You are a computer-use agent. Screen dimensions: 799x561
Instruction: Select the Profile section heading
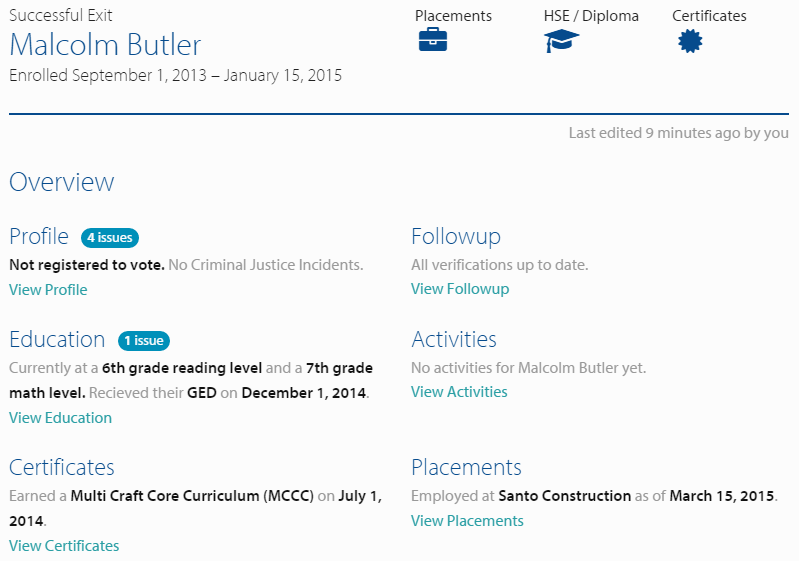[39, 237]
